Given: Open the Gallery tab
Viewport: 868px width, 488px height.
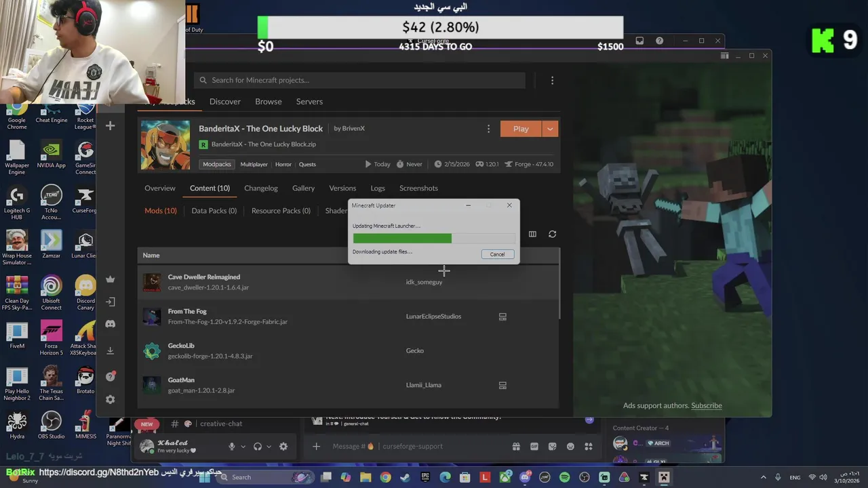Looking at the screenshot, I should (x=303, y=188).
